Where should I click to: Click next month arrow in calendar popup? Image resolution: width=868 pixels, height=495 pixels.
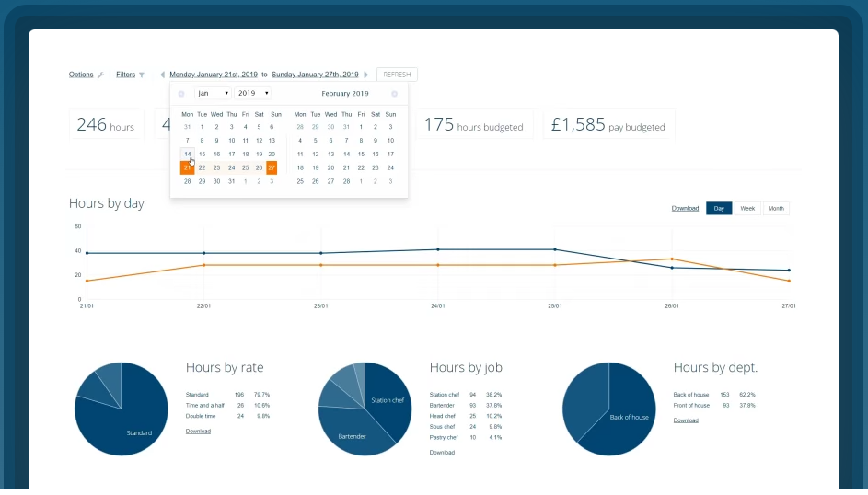pos(395,94)
